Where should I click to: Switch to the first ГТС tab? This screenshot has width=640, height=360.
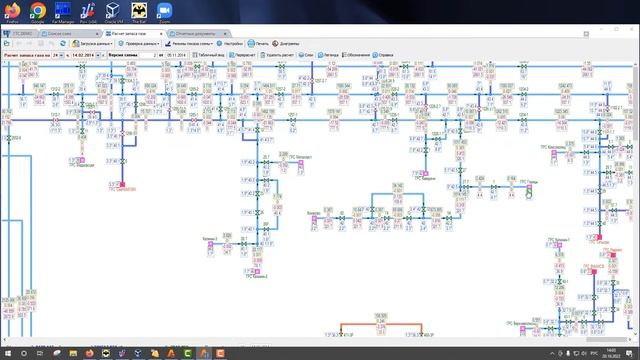tap(19, 33)
